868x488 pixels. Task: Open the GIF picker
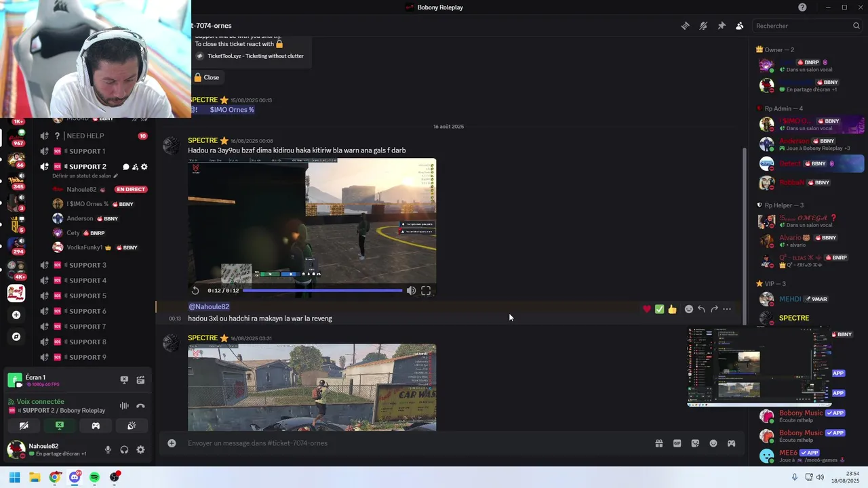tap(677, 443)
